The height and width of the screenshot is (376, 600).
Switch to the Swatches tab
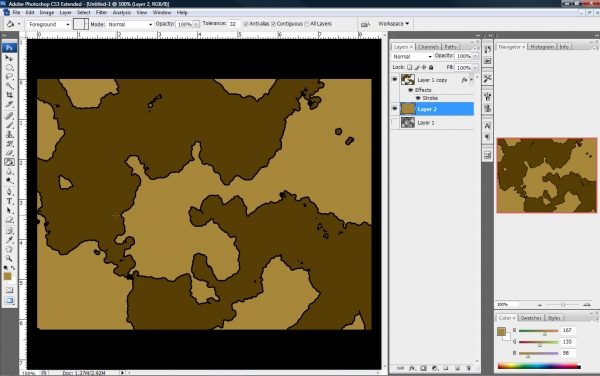[531, 318]
